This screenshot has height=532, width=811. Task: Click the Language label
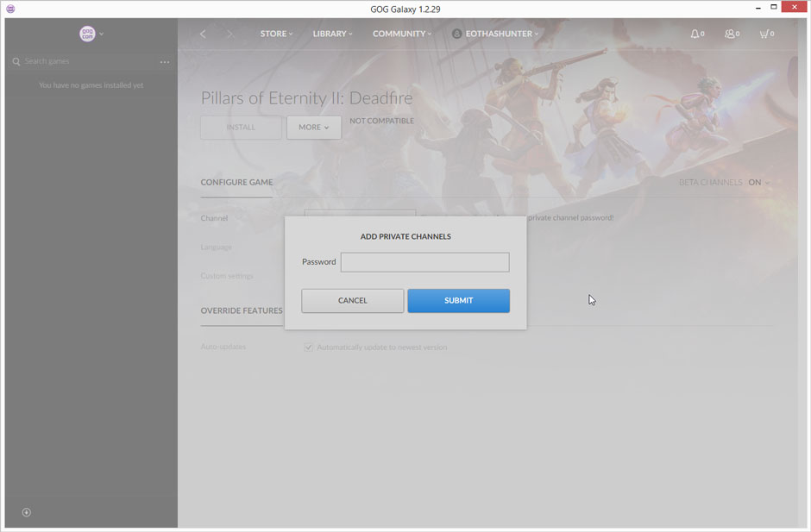coord(217,247)
